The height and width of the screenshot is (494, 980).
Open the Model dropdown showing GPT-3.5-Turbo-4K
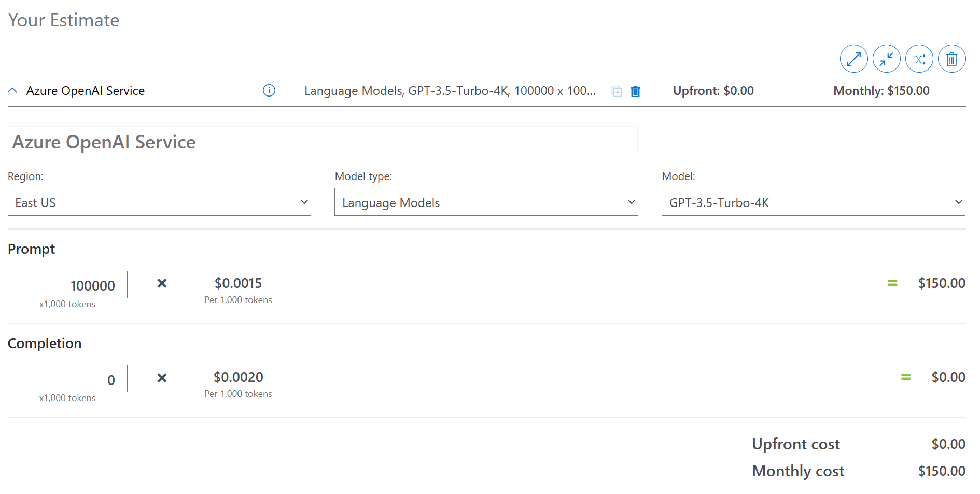point(813,202)
